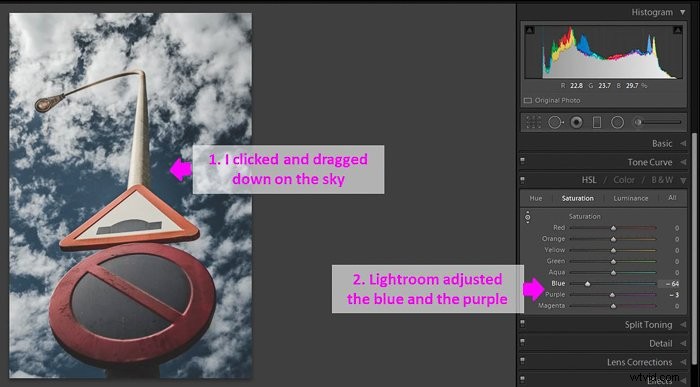
Task: Toggle highlight clipping indicator in histogram
Action: point(678,30)
